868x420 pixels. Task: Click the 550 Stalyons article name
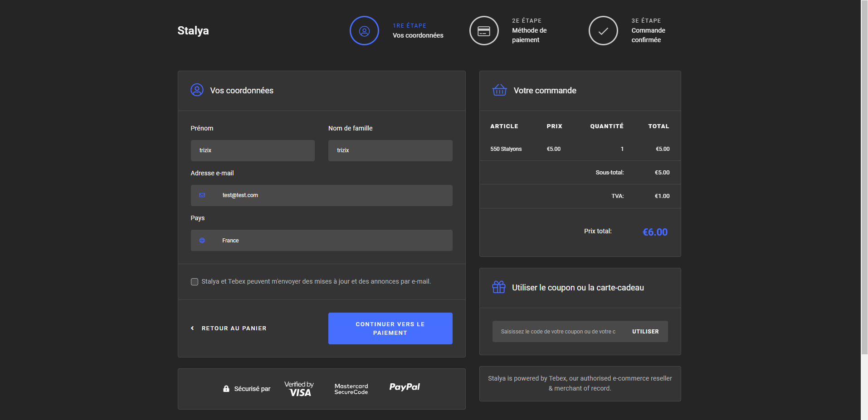(x=506, y=149)
